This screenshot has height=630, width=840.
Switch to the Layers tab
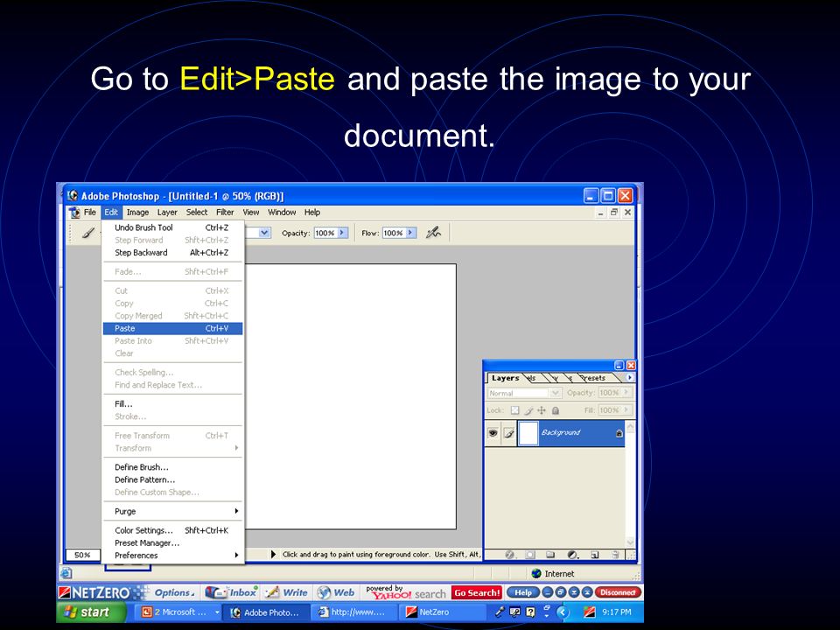[505, 378]
